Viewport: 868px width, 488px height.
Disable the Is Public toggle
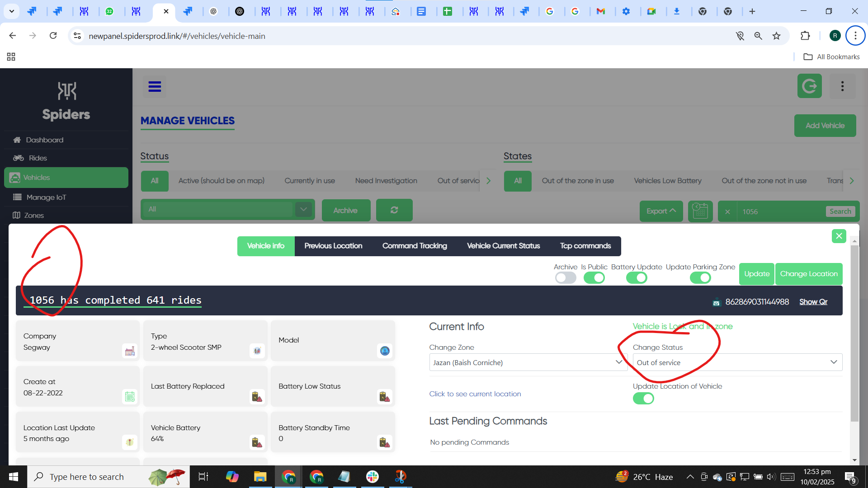click(x=594, y=278)
